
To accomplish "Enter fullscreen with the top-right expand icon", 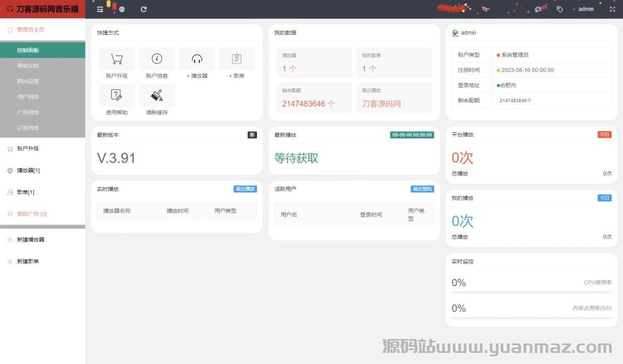I will pyautogui.click(x=612, y=9).
